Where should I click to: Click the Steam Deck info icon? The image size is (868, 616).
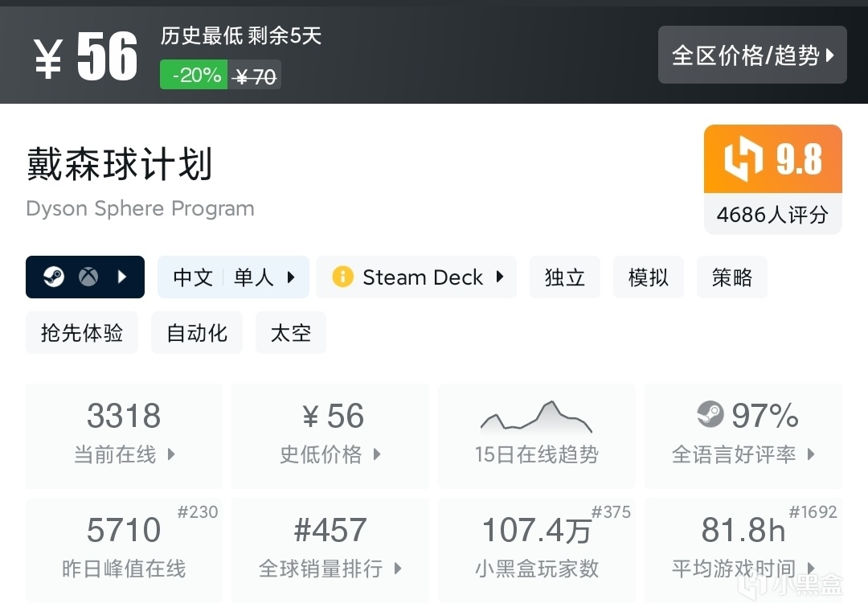click(342, 277)
